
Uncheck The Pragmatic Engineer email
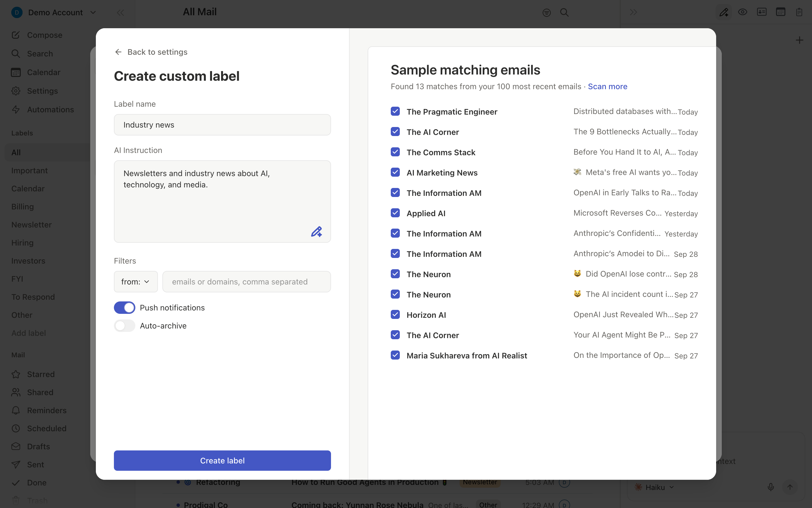(x=395, y=111)
